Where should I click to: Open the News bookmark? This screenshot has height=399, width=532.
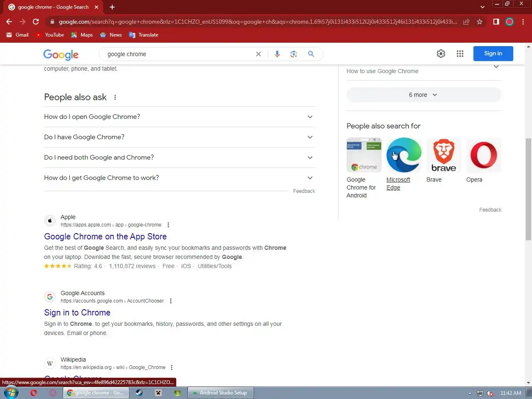(111, 35)
